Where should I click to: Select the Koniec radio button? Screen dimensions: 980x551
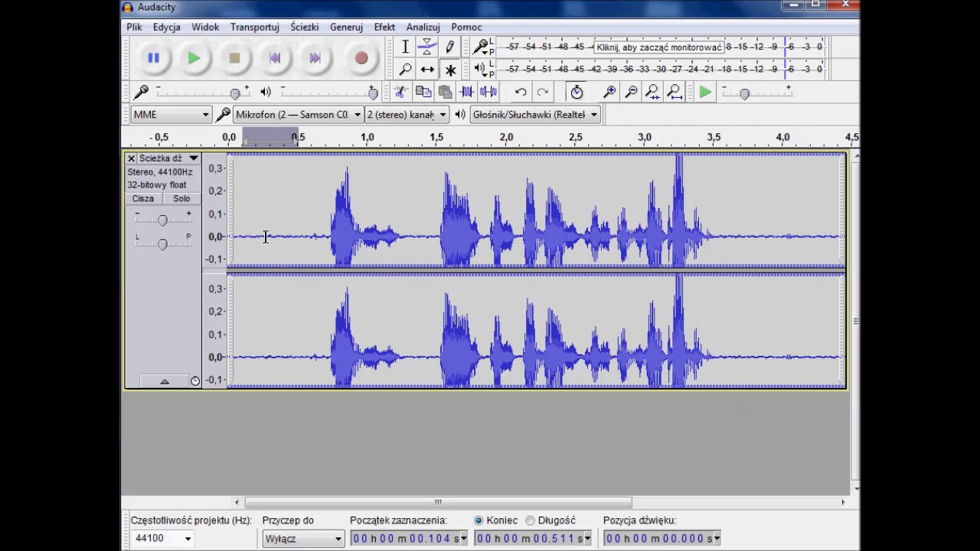point(479,520)
